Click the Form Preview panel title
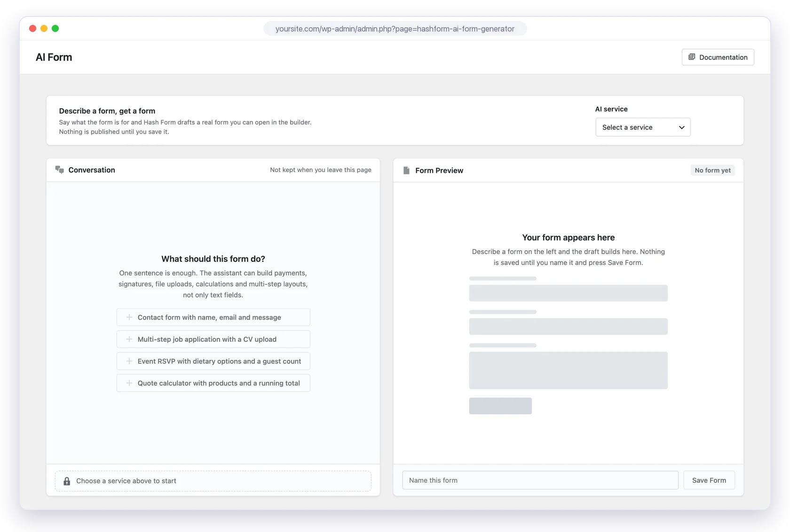 click(x=439, y=170)
